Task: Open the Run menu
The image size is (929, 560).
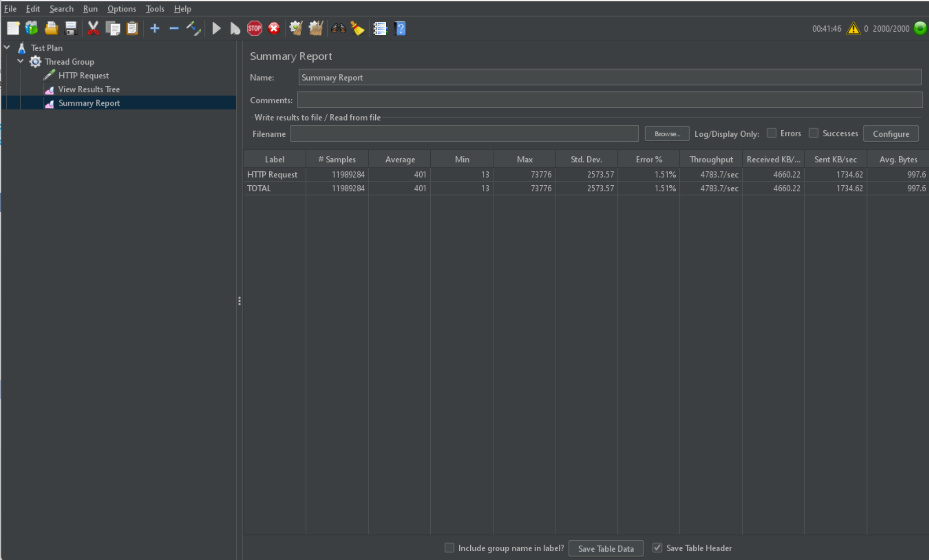Action: (x=90, y=9)
